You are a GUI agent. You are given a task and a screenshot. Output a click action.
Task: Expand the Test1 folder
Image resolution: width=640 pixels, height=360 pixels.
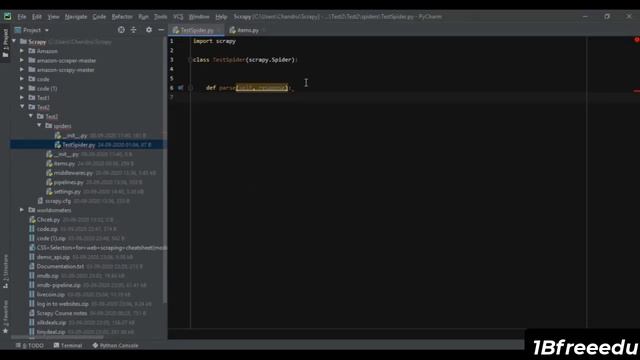click(22, 98)
